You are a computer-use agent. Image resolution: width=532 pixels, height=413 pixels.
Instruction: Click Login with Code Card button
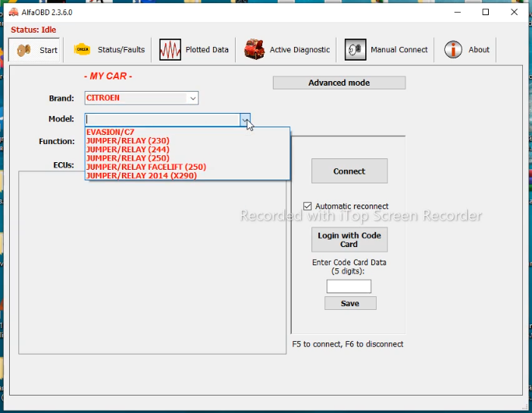click(349, 239)
